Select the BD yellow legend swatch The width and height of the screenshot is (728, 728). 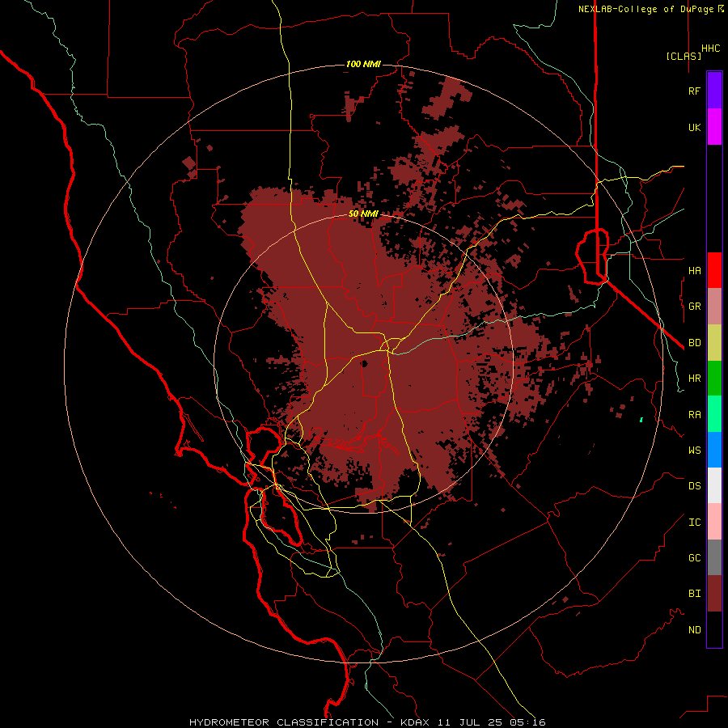(714, 343)
